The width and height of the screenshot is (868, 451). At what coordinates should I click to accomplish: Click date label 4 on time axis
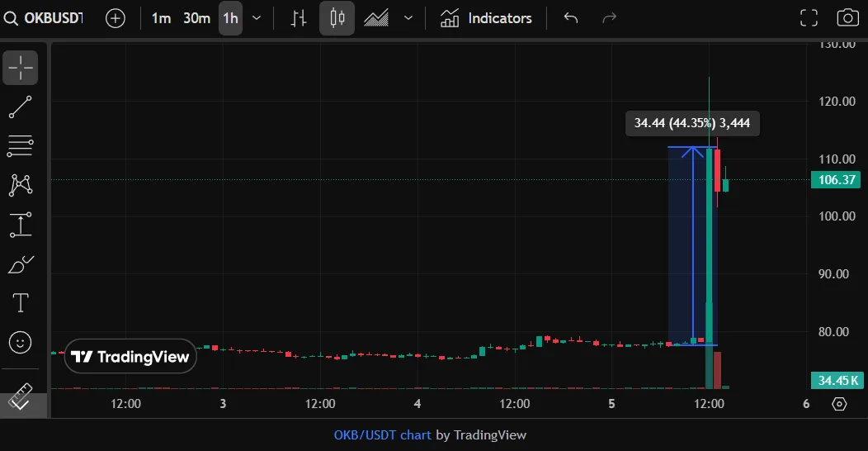point(417,404)
